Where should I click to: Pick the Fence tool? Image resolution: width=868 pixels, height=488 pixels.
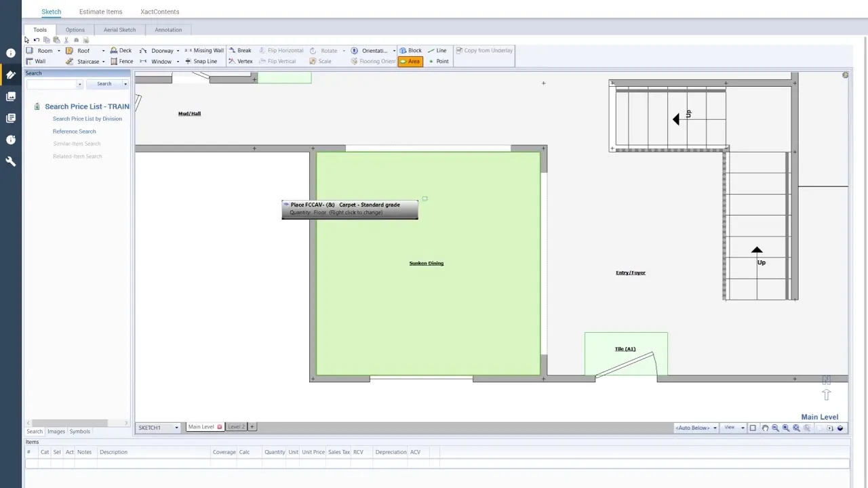121,62
